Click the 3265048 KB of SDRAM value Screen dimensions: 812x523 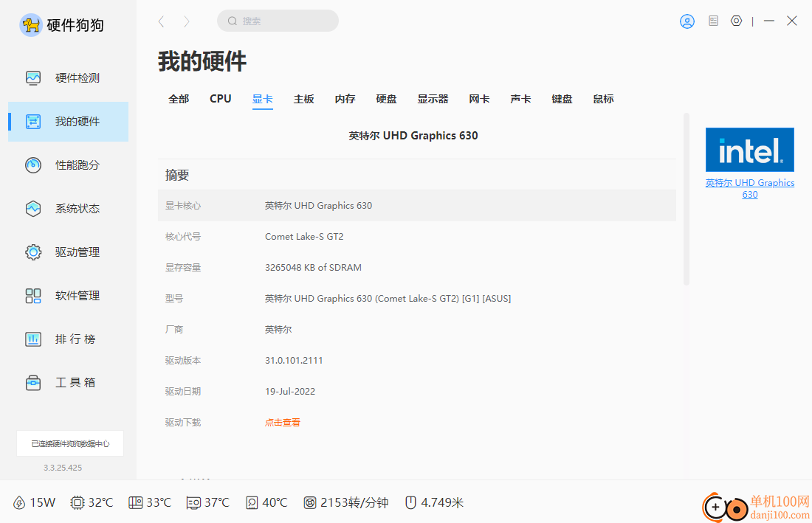[313, 268]
